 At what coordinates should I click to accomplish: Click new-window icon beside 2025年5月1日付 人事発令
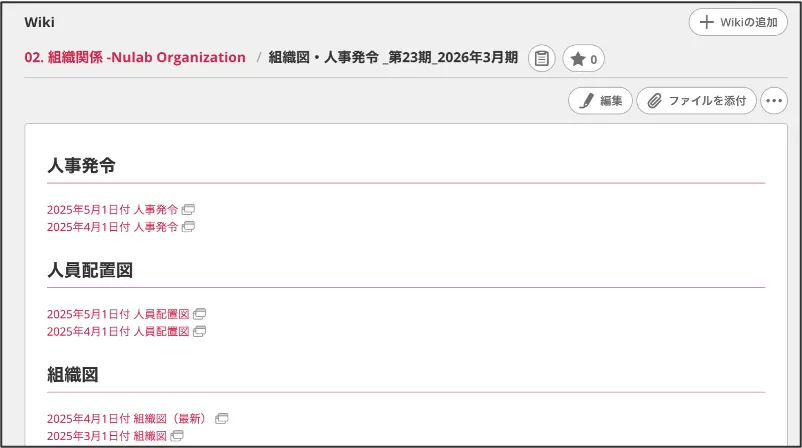pyautogui.click(x=188, y=210)
